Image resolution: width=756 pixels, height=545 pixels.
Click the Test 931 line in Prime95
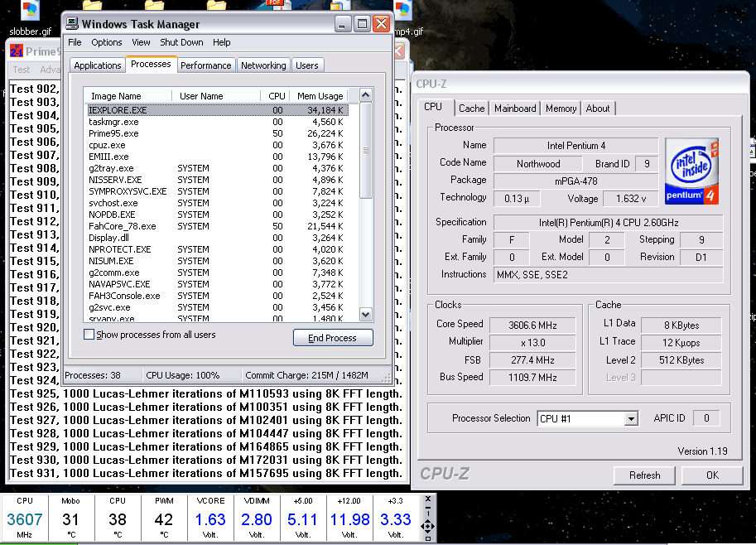(206, 474)
